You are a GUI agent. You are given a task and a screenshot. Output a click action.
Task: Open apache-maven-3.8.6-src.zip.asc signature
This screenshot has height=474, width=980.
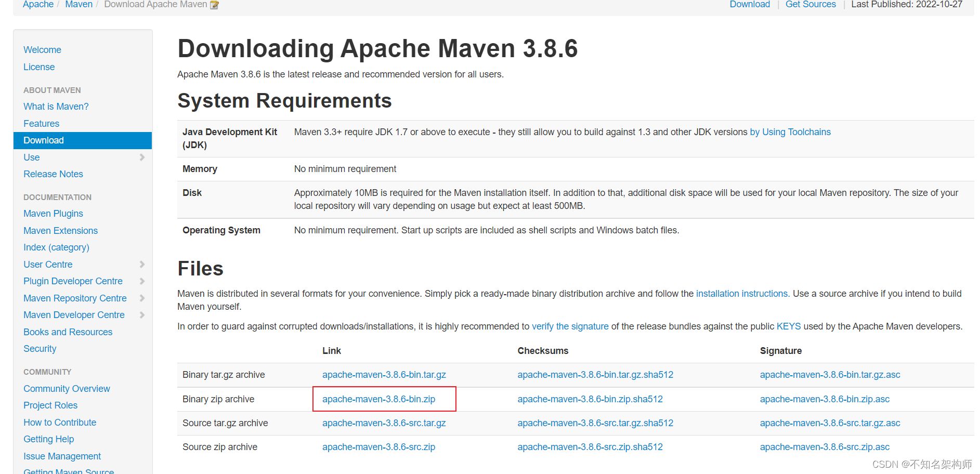click(x=825, y=447)
